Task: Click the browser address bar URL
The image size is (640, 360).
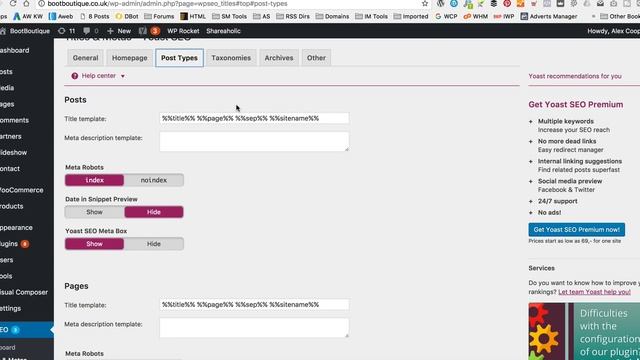Action: (167, 3)
